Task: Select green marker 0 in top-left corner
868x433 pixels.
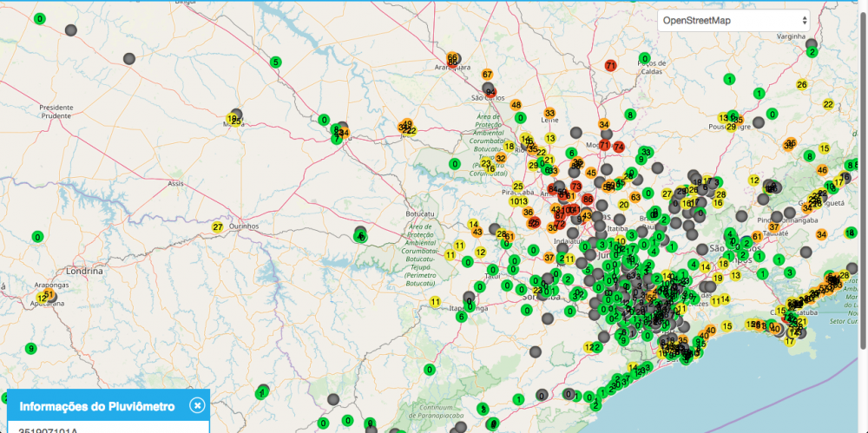Action: tap(41, 18)
